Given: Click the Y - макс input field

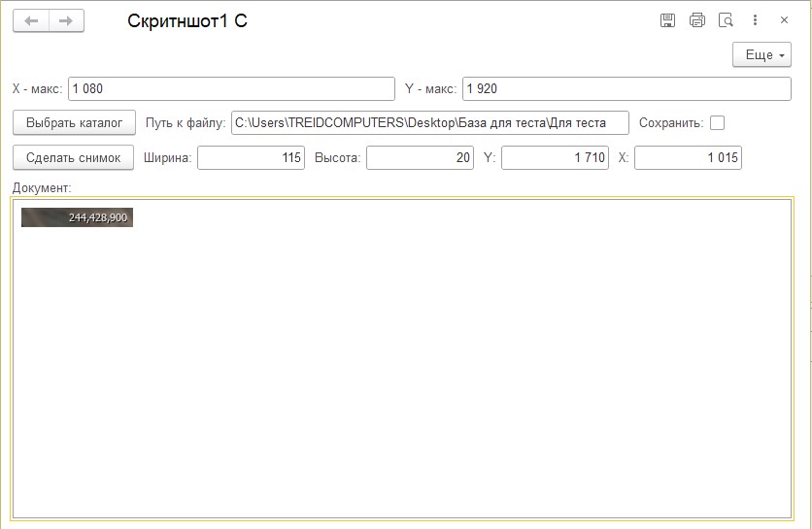Looking at the screenshot, I should pos(626,89).
